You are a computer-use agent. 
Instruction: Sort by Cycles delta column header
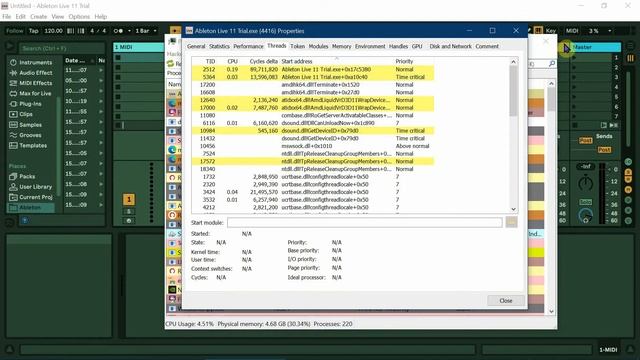click(x=263, y=61)
